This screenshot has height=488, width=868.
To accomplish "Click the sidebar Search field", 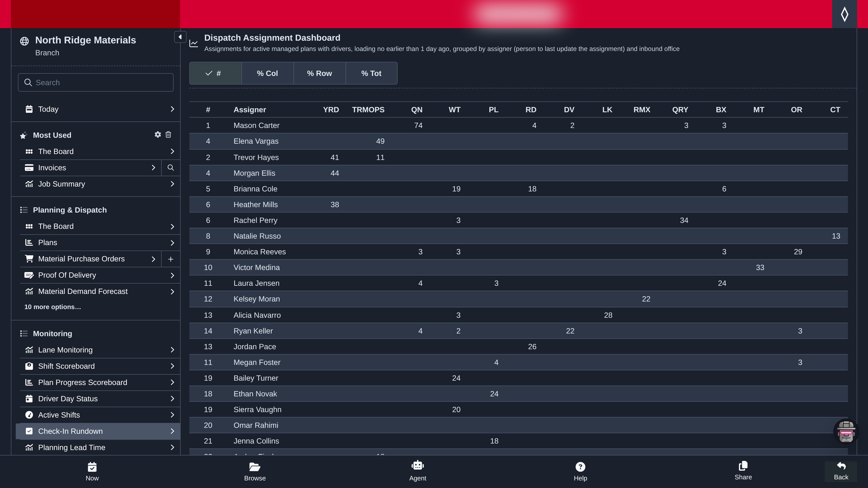I will coord(96,82).
